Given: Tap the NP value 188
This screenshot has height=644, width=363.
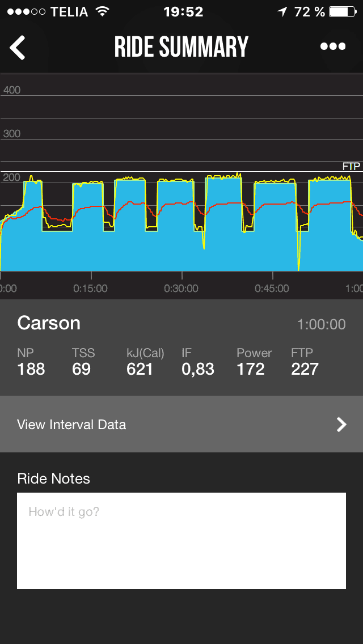Looking at the screenshot, I should pos(31,370).
